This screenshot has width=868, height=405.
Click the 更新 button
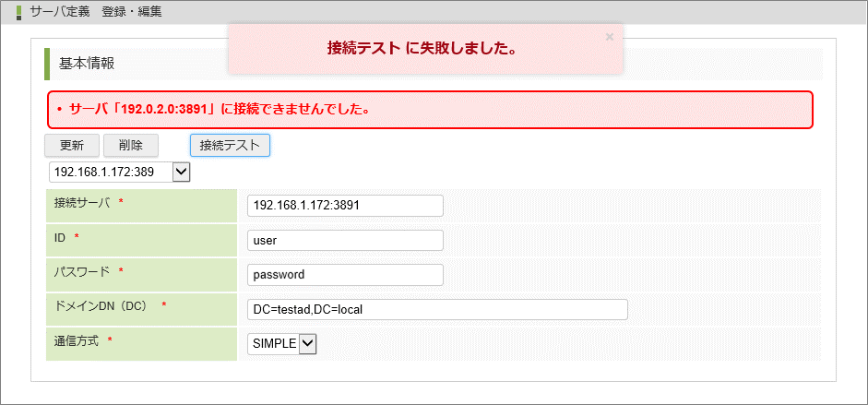(72, 146)
